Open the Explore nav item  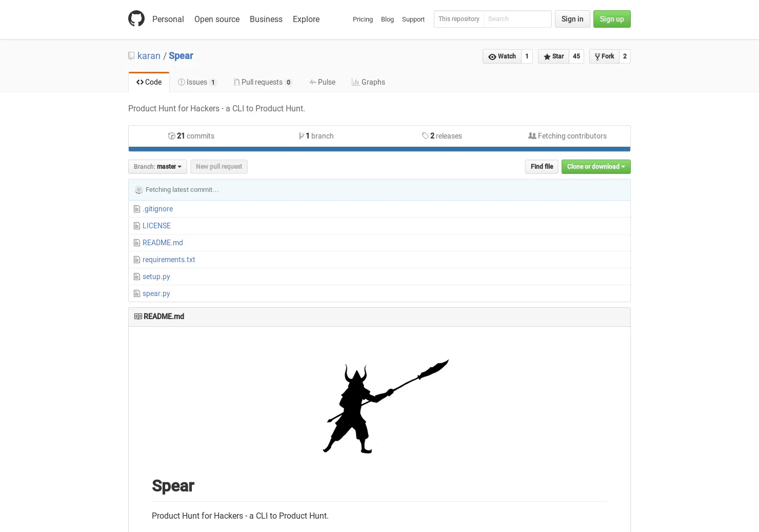306,19
